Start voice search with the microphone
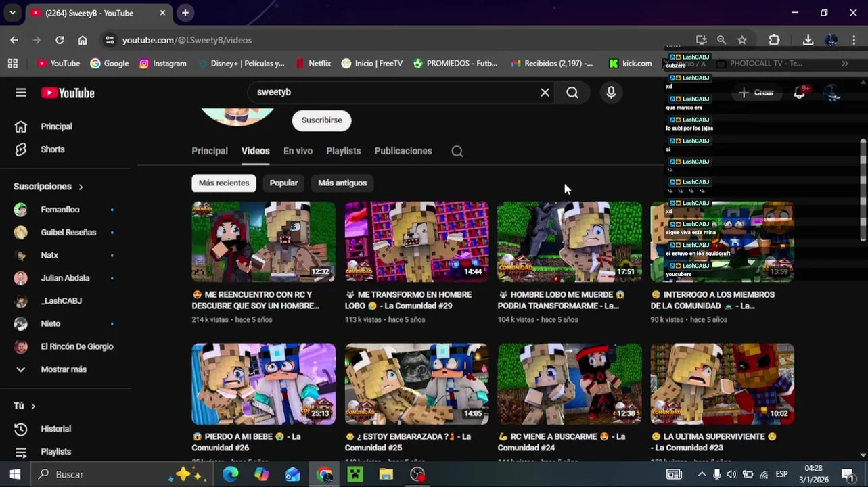 (x=611, y=93)
